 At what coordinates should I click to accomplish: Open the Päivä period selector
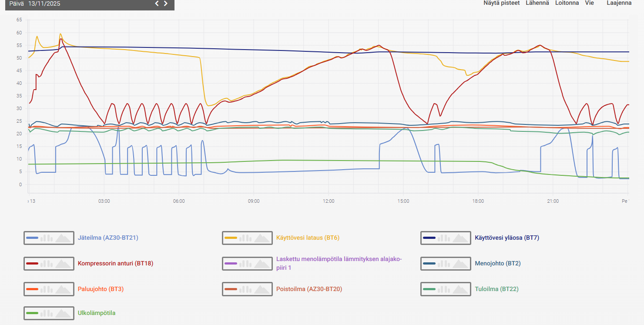[x=16, y=3]
